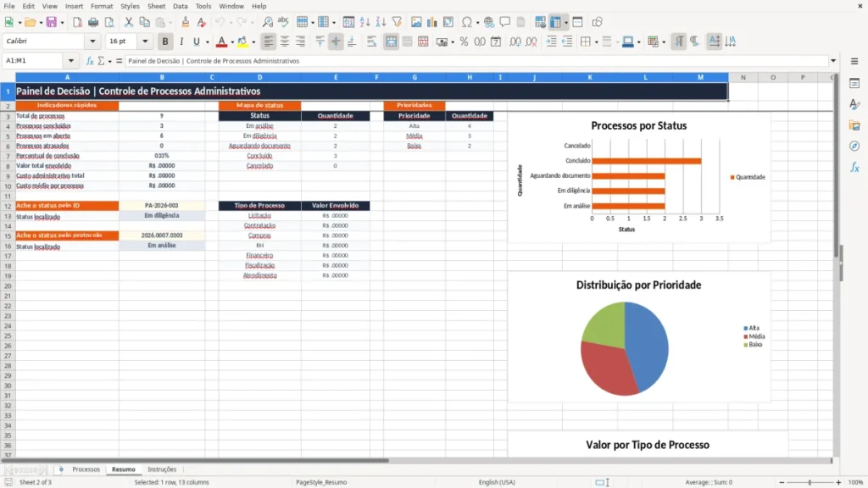Toggle Align Right
This screenshot has width=868, height=488.
click(x=301, y=42)
